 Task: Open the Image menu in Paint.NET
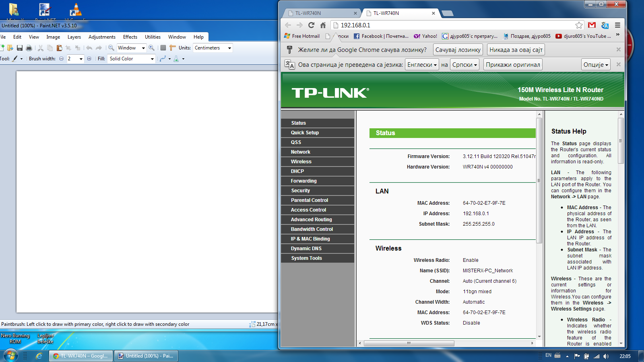pos(53,37)
